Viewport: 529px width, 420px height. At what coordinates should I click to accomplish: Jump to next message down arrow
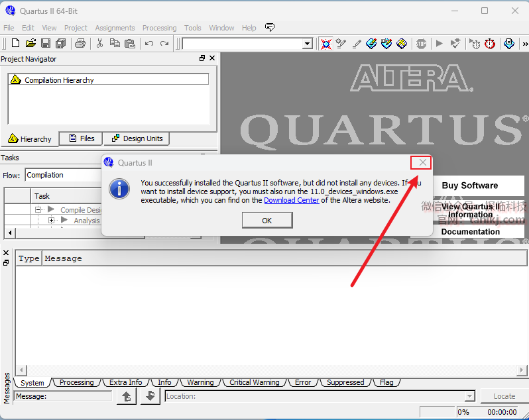150,396
